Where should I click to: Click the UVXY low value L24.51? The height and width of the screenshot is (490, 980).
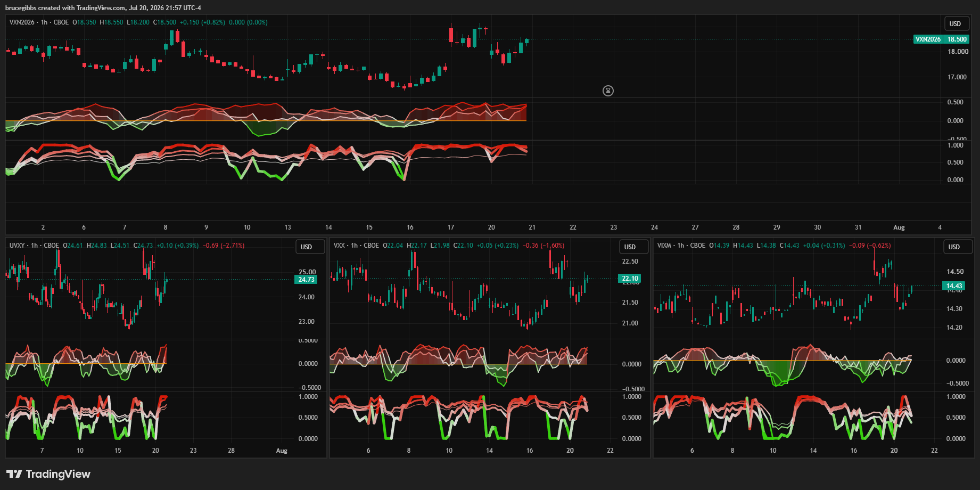click(x=120, y=246)
